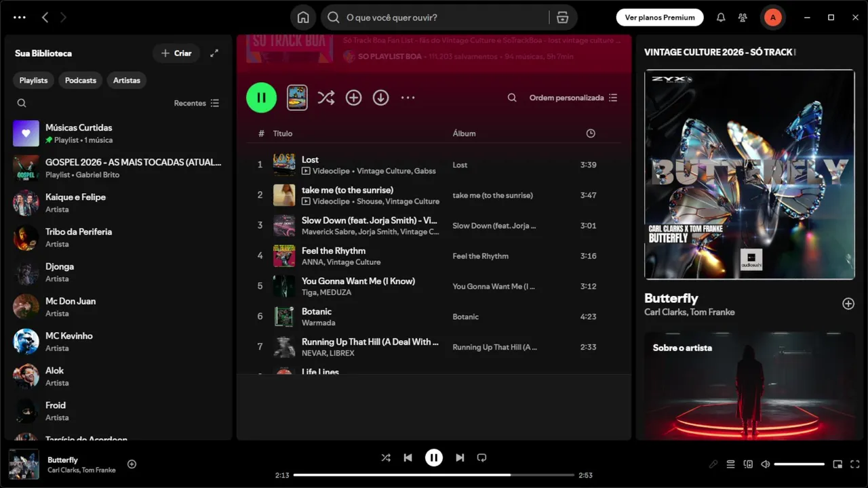Go forward with the right arrow
The height and width of the screenshot is (488, 868).
63,18
